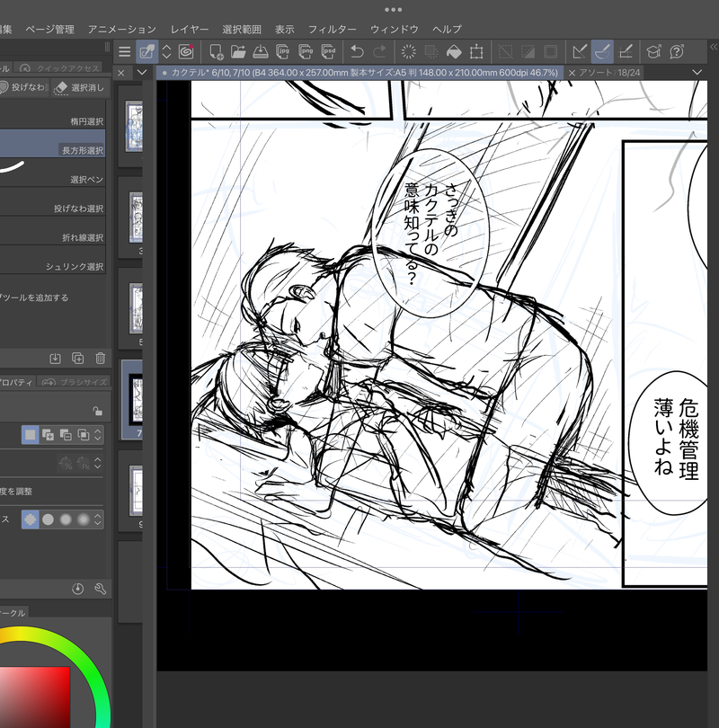719x728 pixels.
Task: Open Clip Studio launcher spiral icon
Action: coord(186,51)
